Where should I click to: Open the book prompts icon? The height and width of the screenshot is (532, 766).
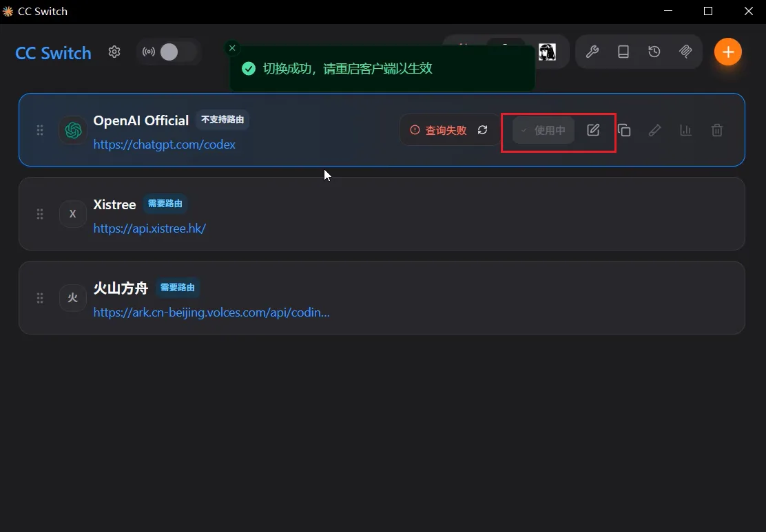tap(623, 52)
